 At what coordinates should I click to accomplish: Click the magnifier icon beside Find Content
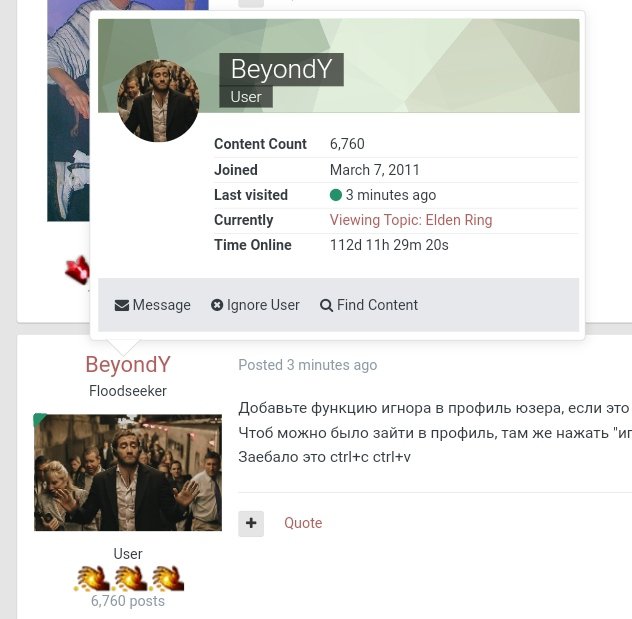click(326, 305)
